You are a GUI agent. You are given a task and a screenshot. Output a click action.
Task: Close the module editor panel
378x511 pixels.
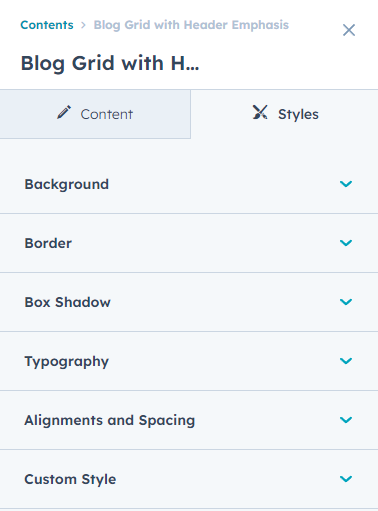(x=349, y=30)
